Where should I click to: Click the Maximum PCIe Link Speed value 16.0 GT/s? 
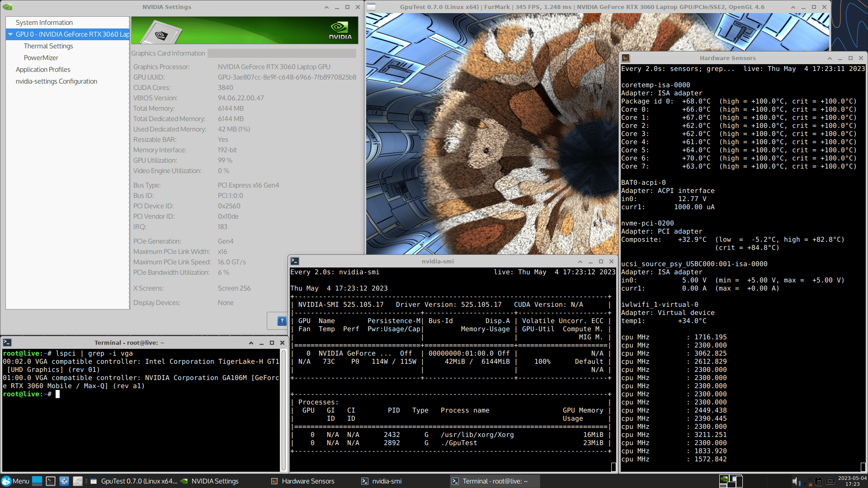click(232, 262)
